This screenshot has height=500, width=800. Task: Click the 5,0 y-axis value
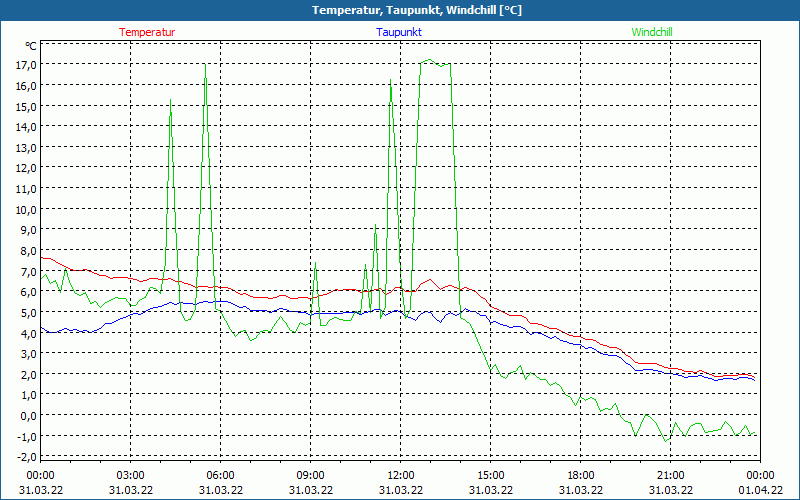click(x=29, y=313)
